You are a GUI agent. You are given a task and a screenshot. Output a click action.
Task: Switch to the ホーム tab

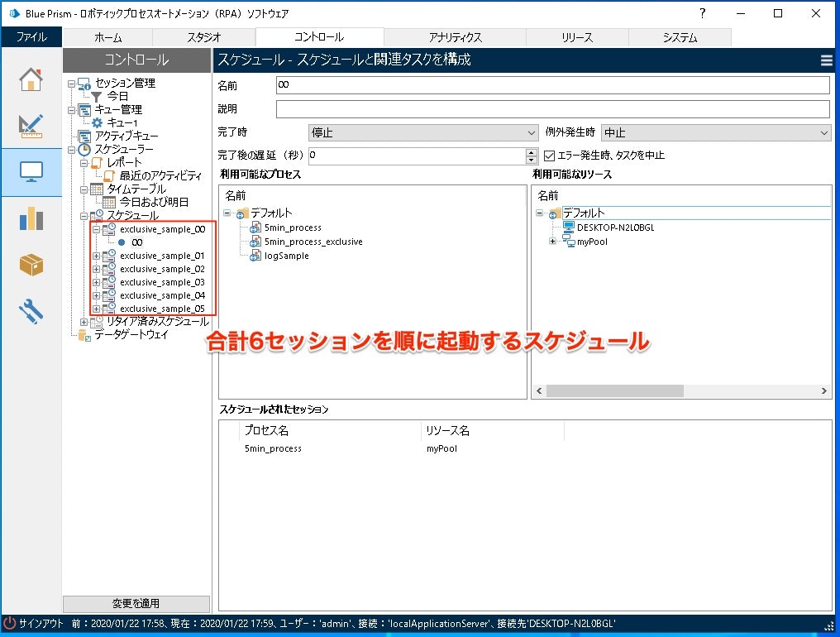(107, 37)
